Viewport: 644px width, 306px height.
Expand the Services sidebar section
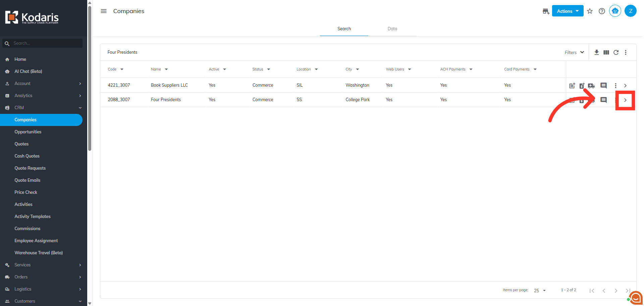[43, 265]
